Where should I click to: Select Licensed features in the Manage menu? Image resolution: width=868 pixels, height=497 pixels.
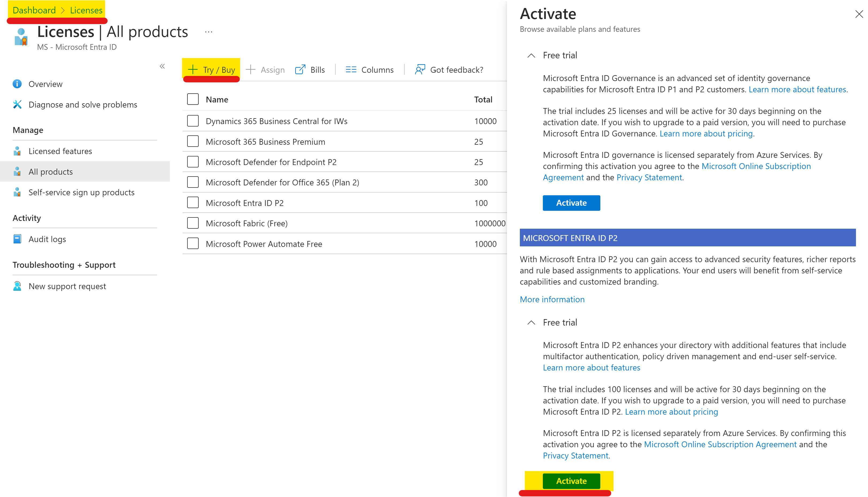(x=60, y=151)
